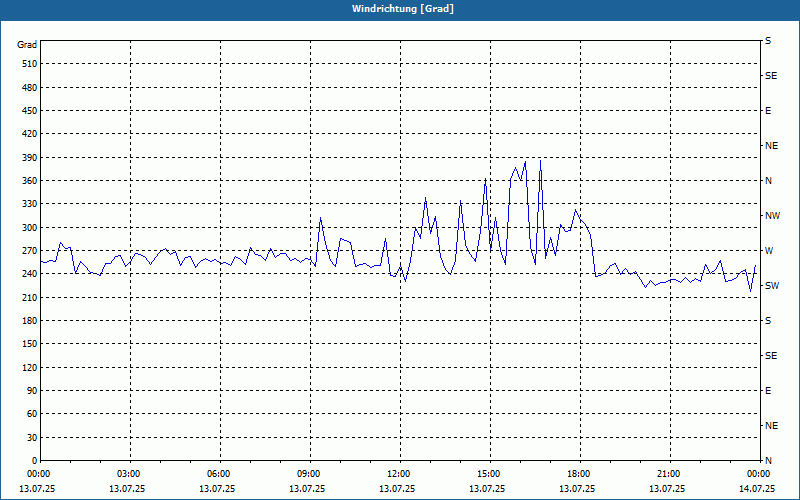Click the 0 label at the axis origin
This screenshot has height=500, width=800.
coord(35,461)
